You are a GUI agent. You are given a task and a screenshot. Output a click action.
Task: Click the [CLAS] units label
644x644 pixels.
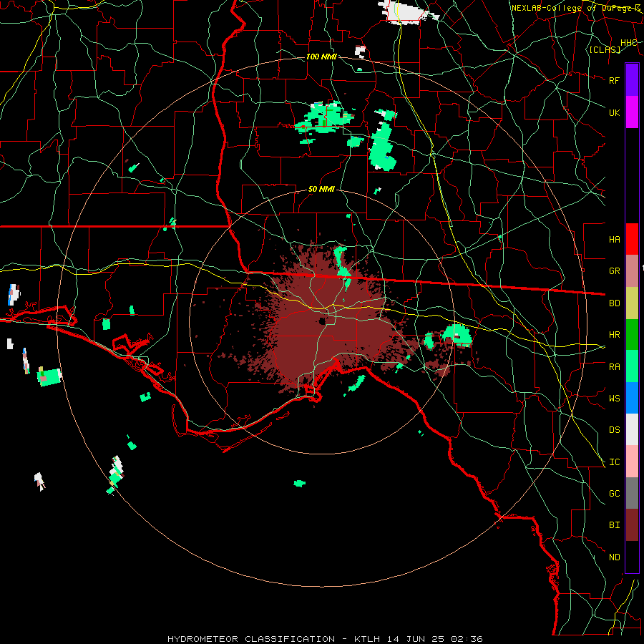tap(605, 49)
